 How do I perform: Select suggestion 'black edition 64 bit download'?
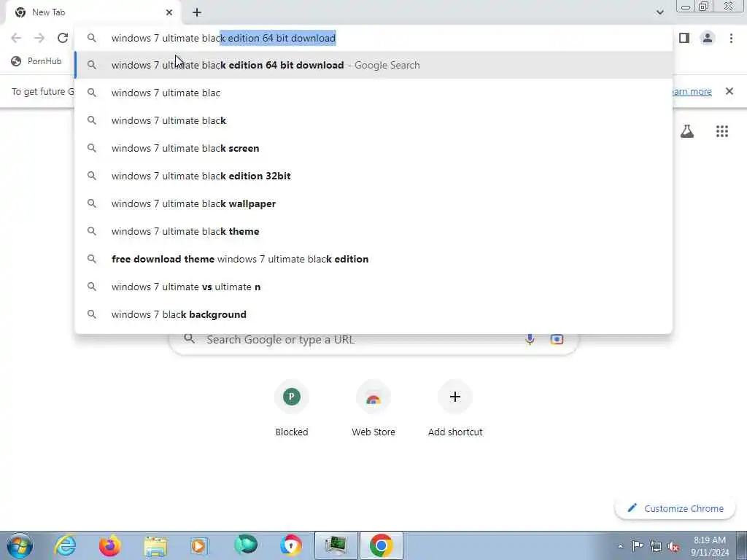[x=373, y=65]
